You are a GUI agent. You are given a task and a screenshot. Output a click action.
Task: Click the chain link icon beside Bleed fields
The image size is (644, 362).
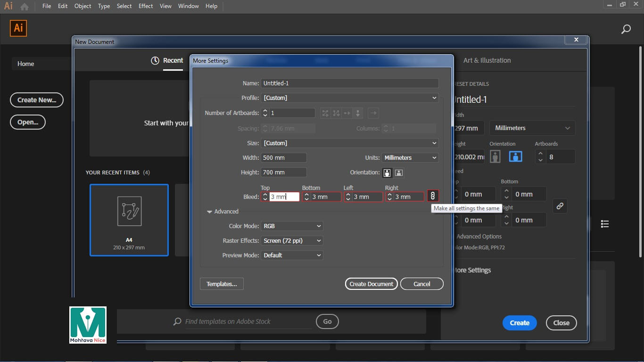(433, 196)
